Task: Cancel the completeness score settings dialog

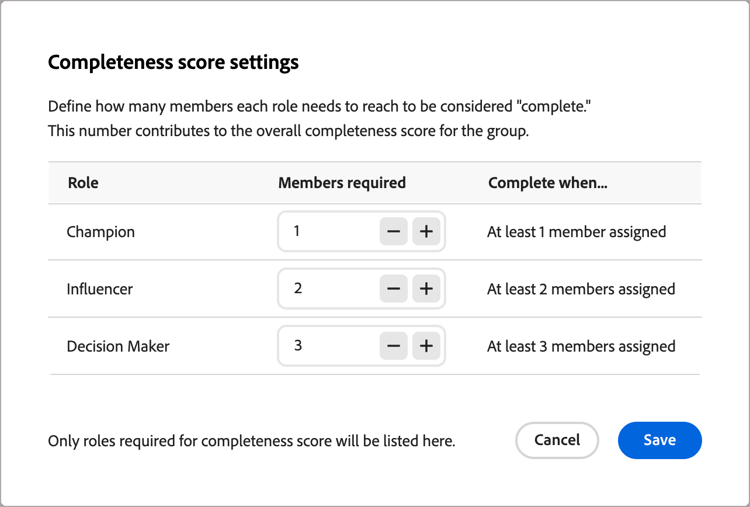Action: pos(557,440)
